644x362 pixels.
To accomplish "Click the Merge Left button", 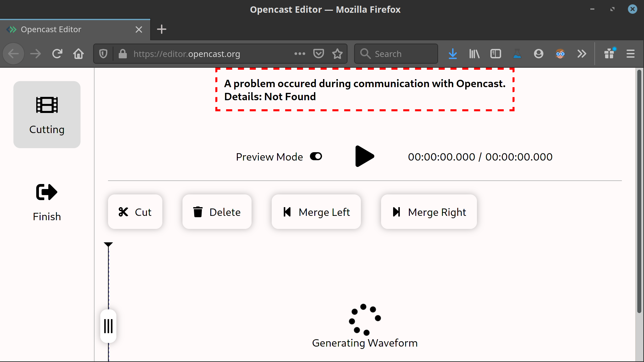I will point(316,212).
